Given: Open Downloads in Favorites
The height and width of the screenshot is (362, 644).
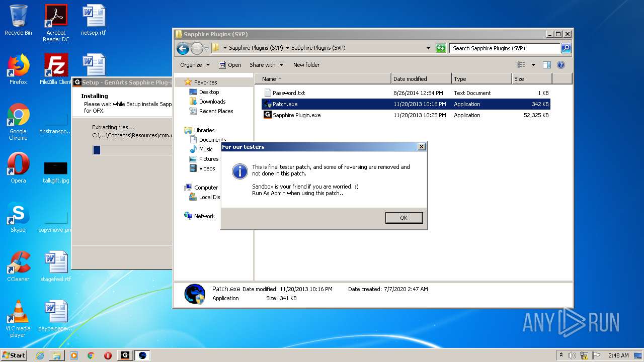Looking at the screenshot, I should (x=212, y=102).
